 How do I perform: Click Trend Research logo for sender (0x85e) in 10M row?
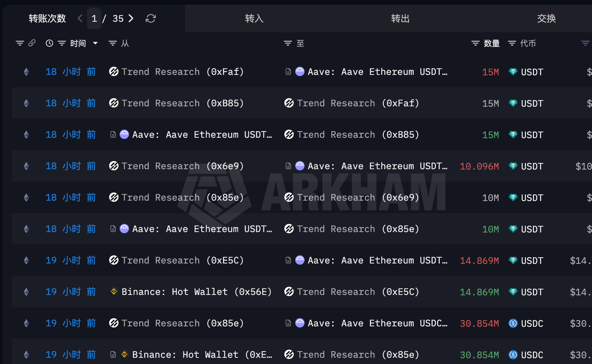[x=114, y=197]
